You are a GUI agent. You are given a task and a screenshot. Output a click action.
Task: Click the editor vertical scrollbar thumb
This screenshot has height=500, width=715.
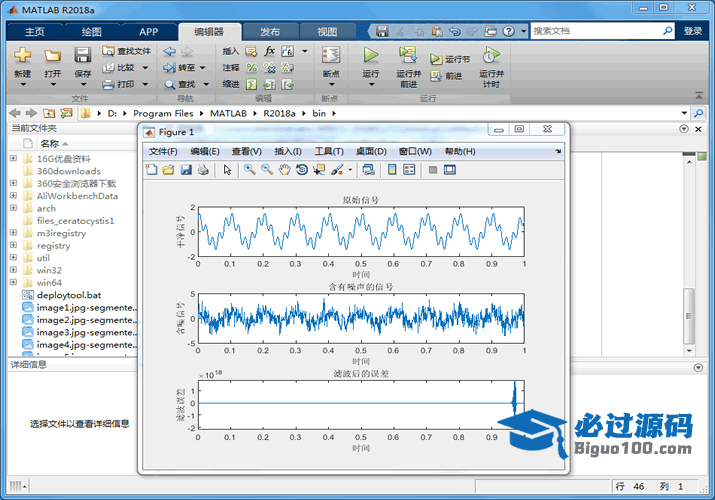point(689,316)
